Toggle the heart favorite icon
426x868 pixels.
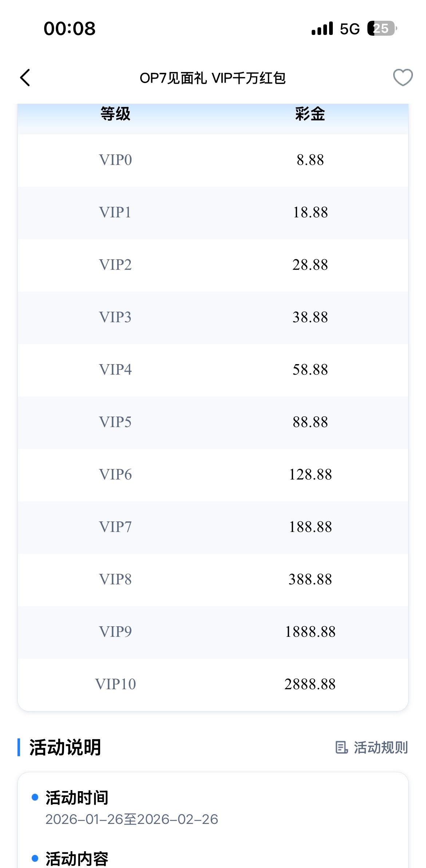(403, 78)
